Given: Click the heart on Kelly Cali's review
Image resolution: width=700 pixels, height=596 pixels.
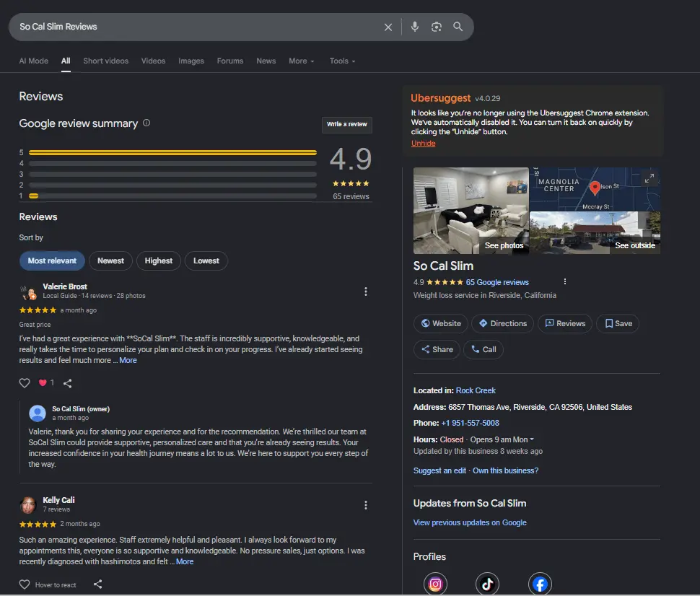Looking at the screenshot, I should (x=25, y=584).
